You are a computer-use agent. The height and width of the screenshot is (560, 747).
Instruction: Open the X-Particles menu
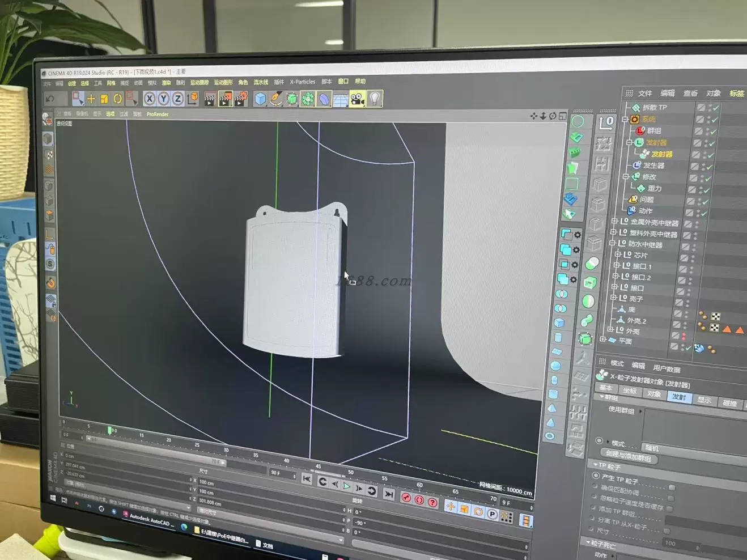302,82
